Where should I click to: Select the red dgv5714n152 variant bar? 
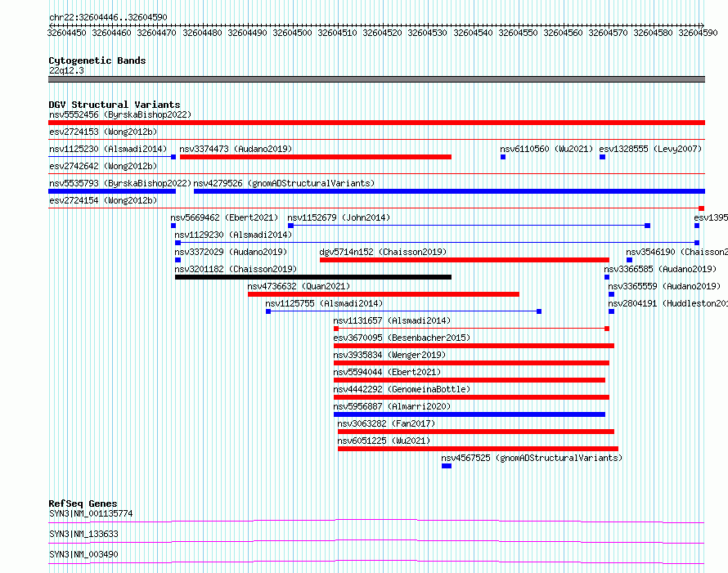coord(465,260)
